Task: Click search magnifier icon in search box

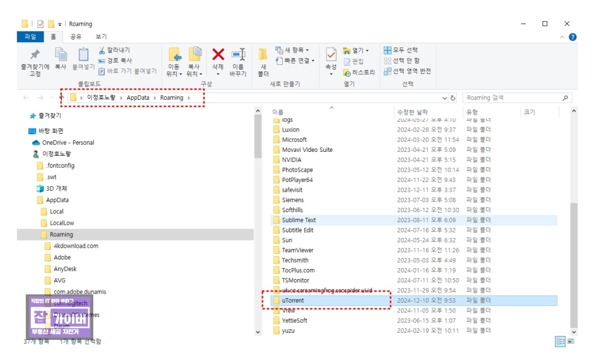Action: tap(565, 98)
